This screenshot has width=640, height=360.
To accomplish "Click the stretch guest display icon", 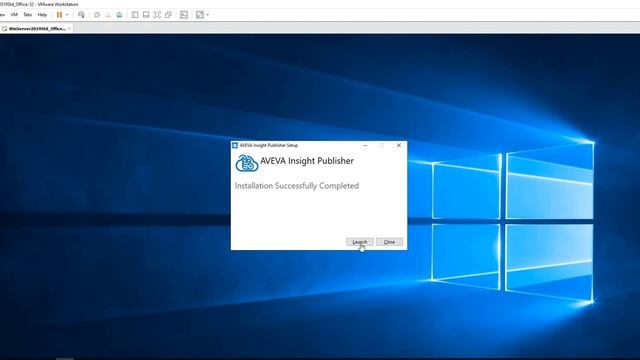I will 200,15.
